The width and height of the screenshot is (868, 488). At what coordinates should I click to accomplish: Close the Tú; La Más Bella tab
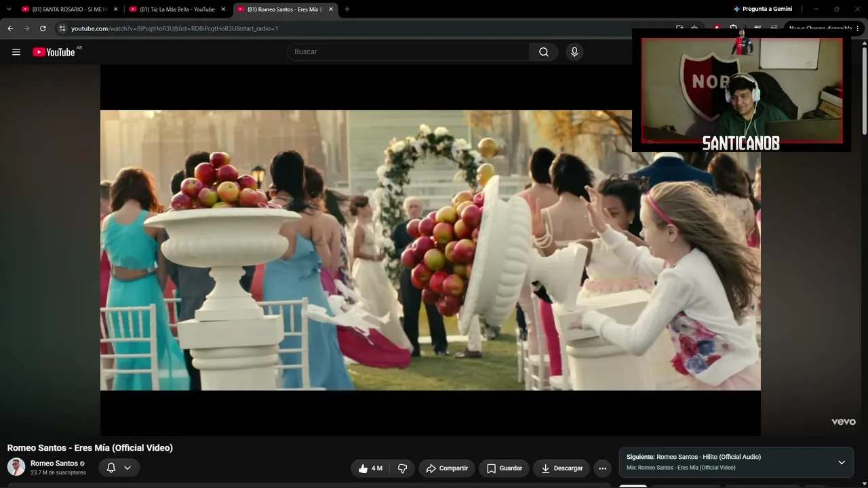[223, 9]
